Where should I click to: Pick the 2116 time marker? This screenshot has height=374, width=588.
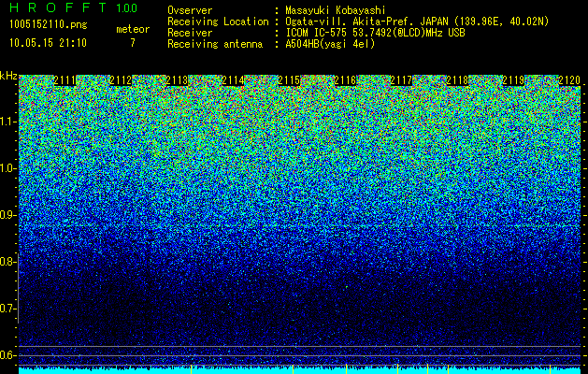[345, 80]
